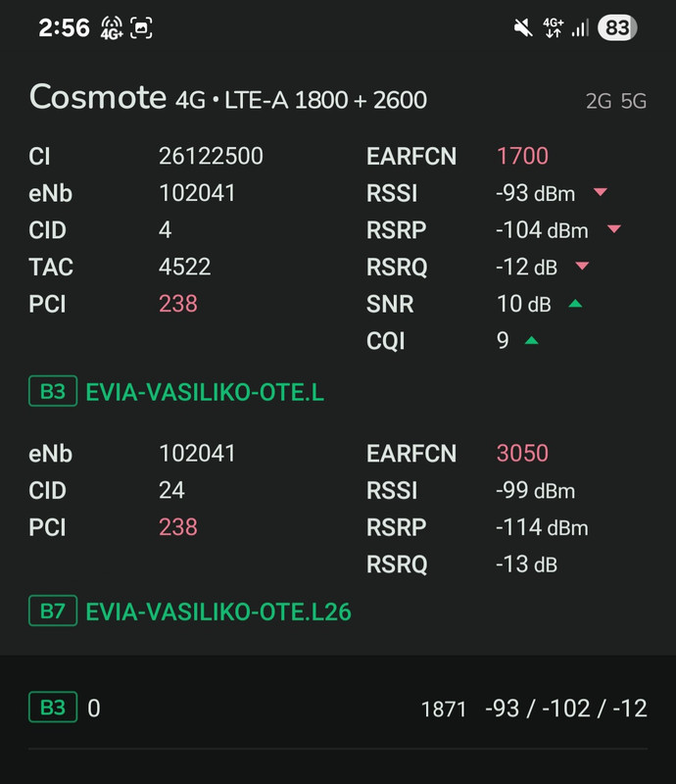Open the EVIA-VASILIKO-OTE.L26 site label
This screenshot has height=784, width=676.
click(x=218, y=612)
